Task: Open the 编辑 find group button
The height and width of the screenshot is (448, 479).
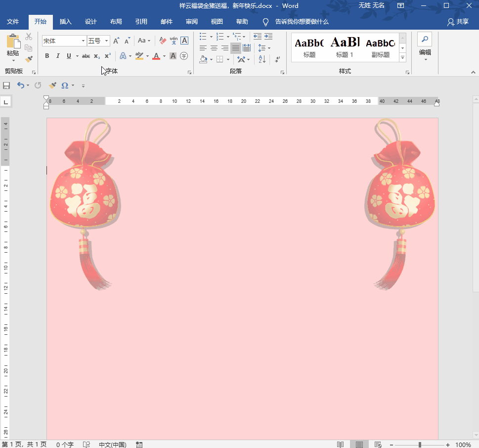Action: 425,47
